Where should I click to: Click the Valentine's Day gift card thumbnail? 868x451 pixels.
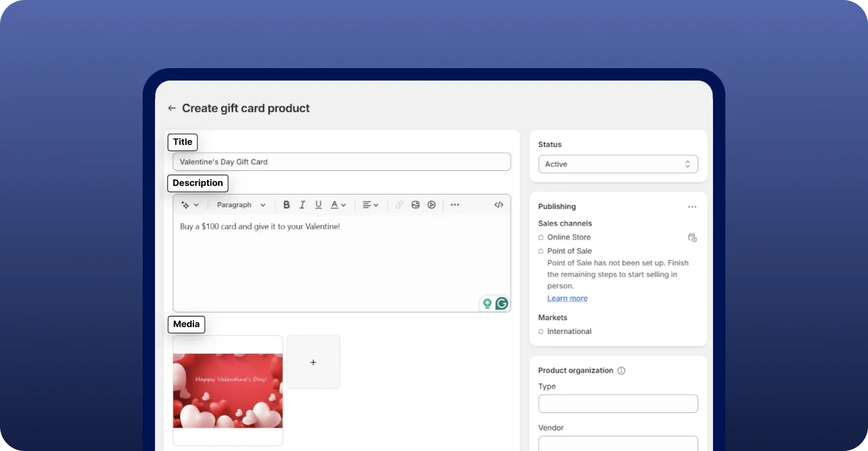[x=228, y=390]
